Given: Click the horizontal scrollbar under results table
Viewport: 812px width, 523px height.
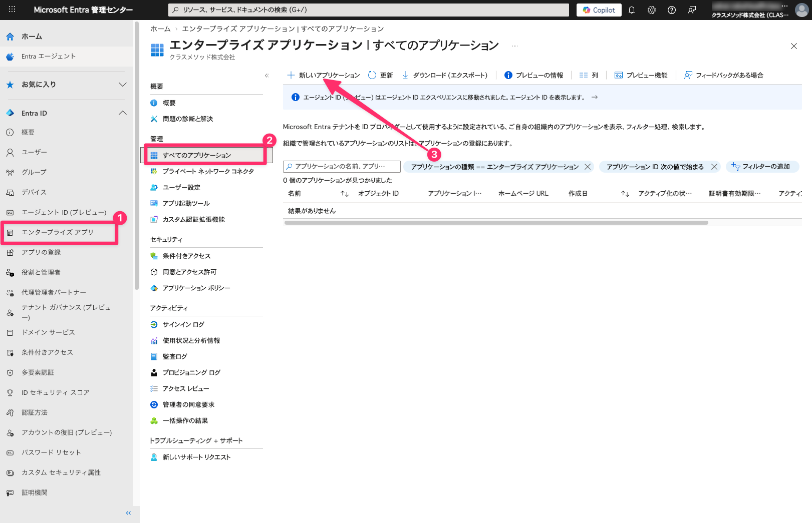Looking at the screenshot, I should [x=496, y=223].
